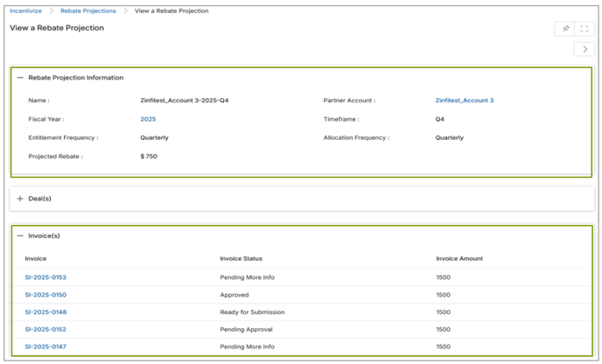
Task: Open invoice SI-2025-0153
Action: (x=45, y=277)
